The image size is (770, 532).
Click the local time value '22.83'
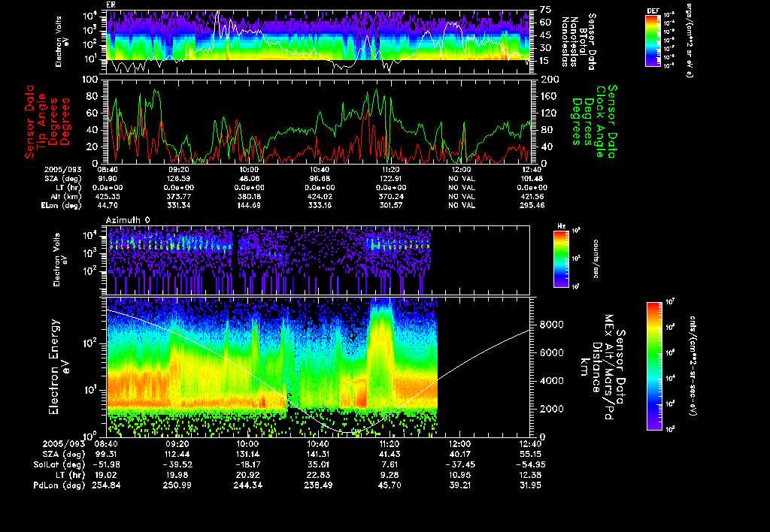318,475
